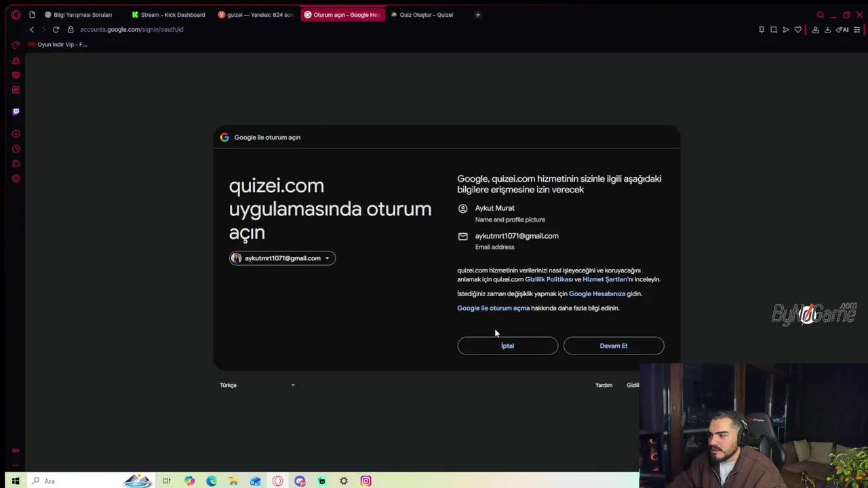
Task: Go back to the previous page
Action: pos(31,30)
